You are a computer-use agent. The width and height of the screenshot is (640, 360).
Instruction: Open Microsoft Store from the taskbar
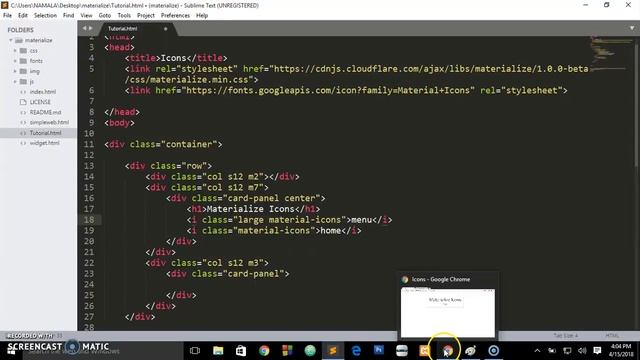[x=241, y=351]
